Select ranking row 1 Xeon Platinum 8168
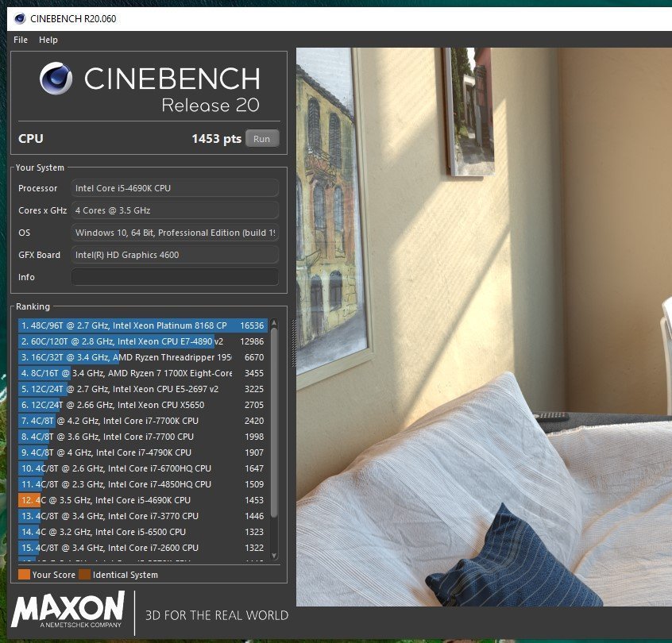Viewport: 672px width, 643px height. coord(143,325)
